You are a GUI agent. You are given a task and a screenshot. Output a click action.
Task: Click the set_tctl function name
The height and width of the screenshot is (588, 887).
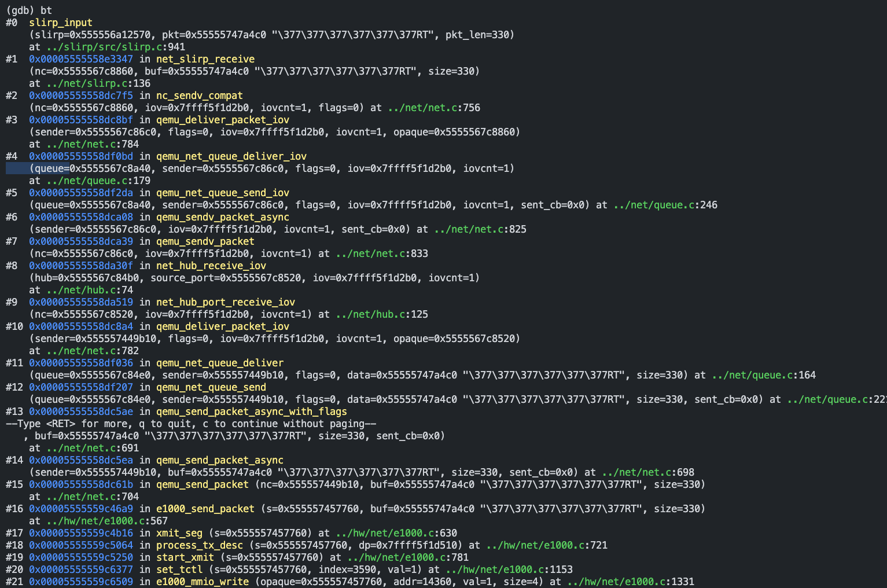click(179, 569)
